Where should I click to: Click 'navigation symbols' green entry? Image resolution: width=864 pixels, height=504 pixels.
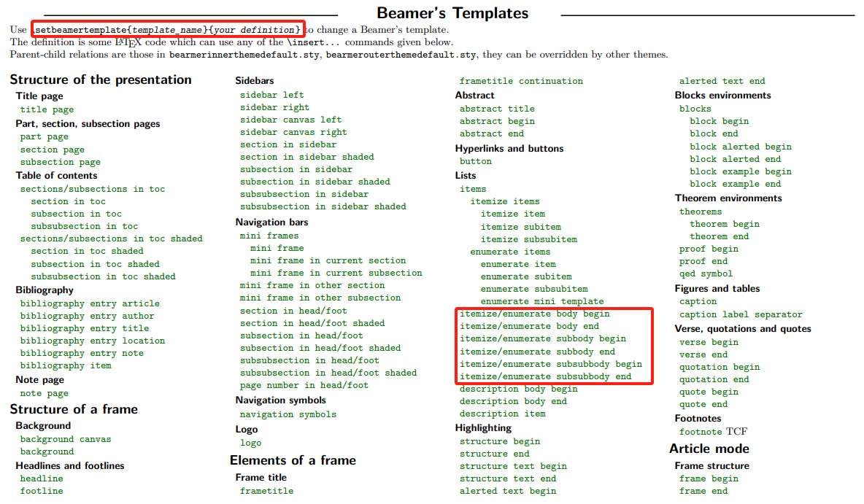coord(288,414)
